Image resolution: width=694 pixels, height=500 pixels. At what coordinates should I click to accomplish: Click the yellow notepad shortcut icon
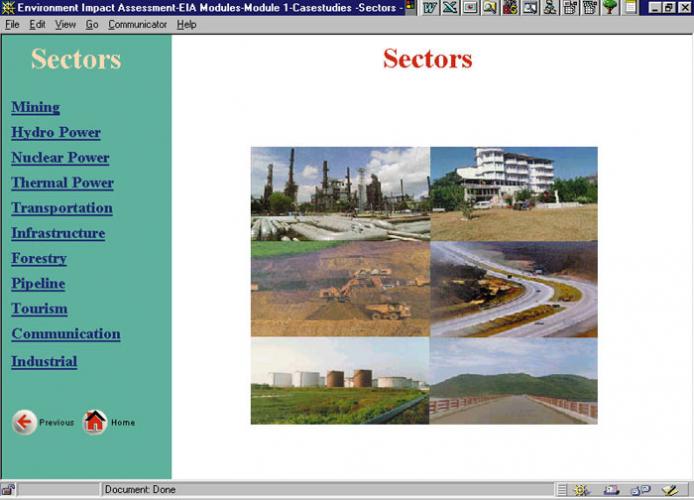click(x=630, y=7)
